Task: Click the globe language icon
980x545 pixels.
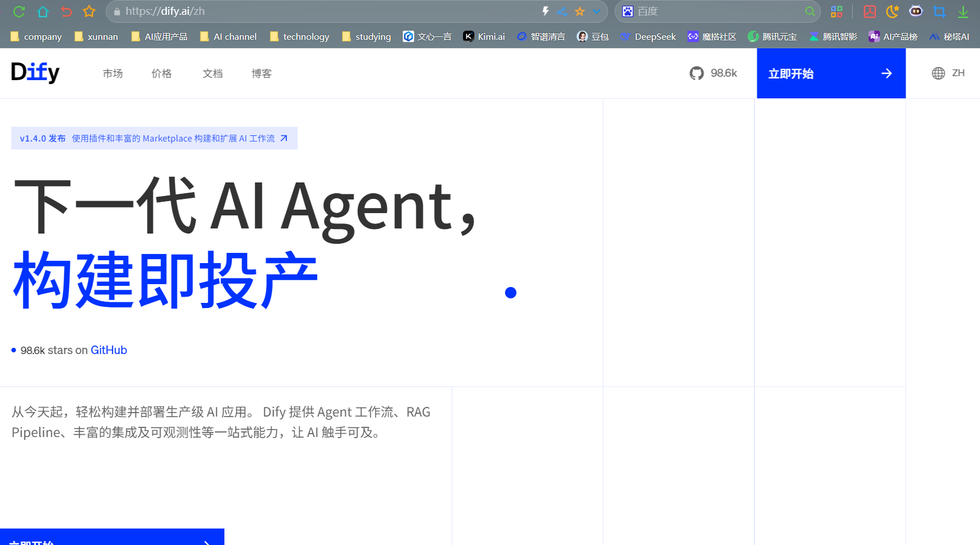Action: click(x=939, y=73)
